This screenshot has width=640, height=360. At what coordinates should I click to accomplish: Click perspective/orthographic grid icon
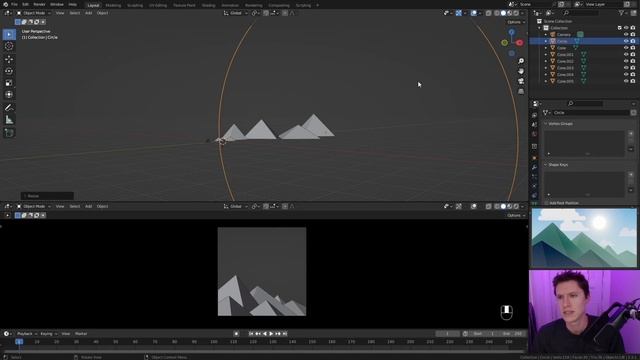(x=521, y=91)
